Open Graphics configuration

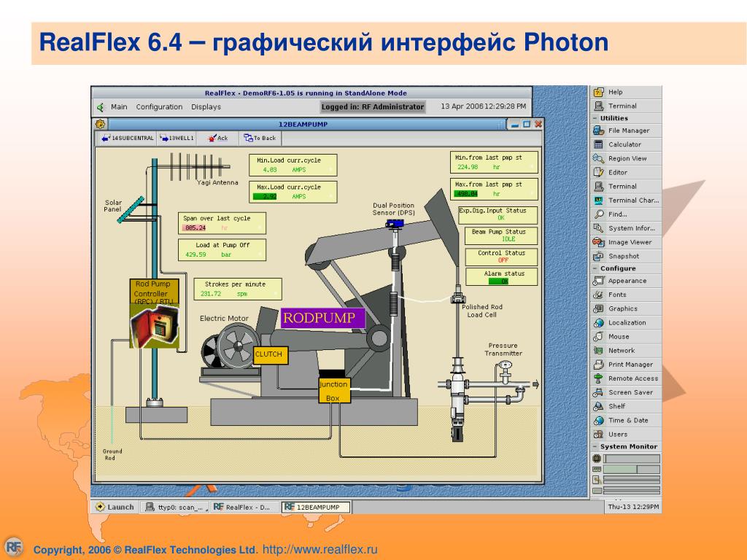click(626, 308)
